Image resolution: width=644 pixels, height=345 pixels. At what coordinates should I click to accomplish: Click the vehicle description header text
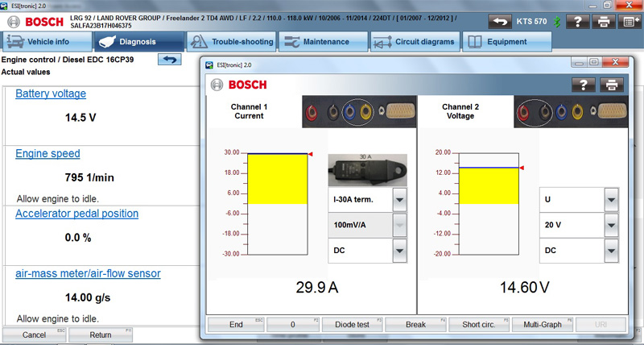click(263, 22)
